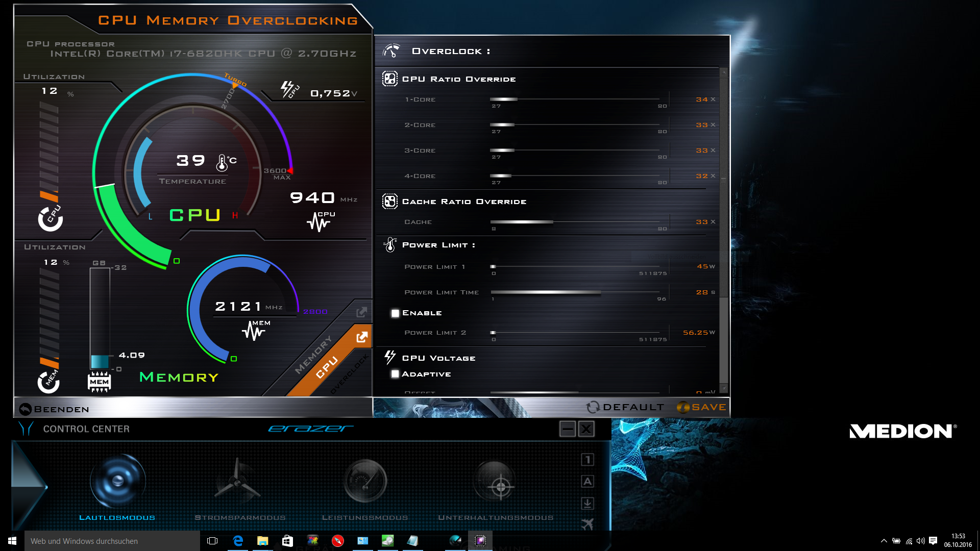Click the Caps Lock 'A' indicator icon
The height and width of the screenshot is (551, 980).
click(587, 481)
